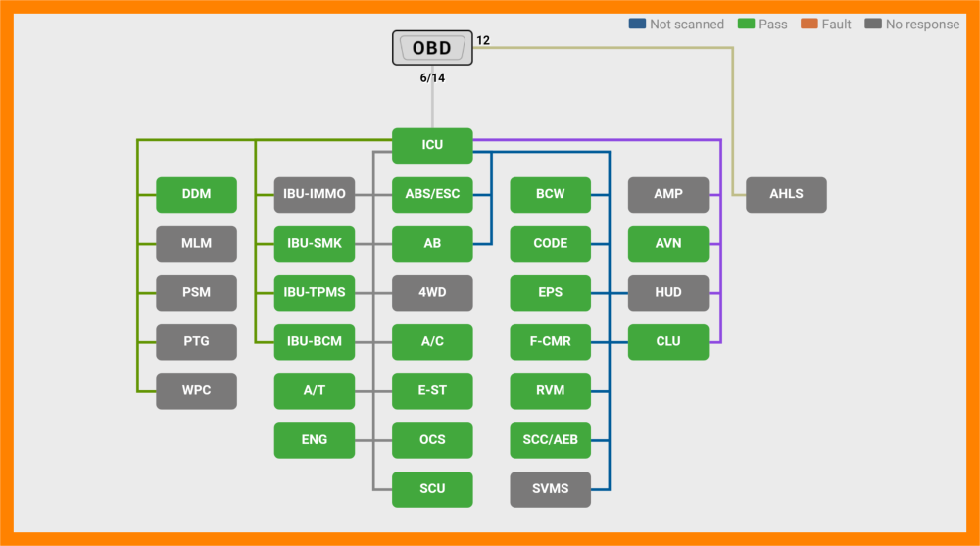Select the CLU cluster module
Viewport: 980px width, 546px height.
coord(668,342)
